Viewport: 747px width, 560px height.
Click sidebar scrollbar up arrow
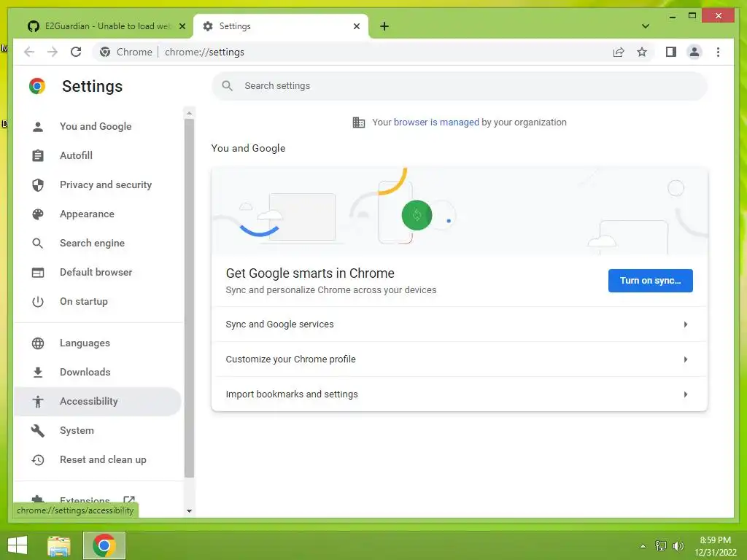[189, 113]
